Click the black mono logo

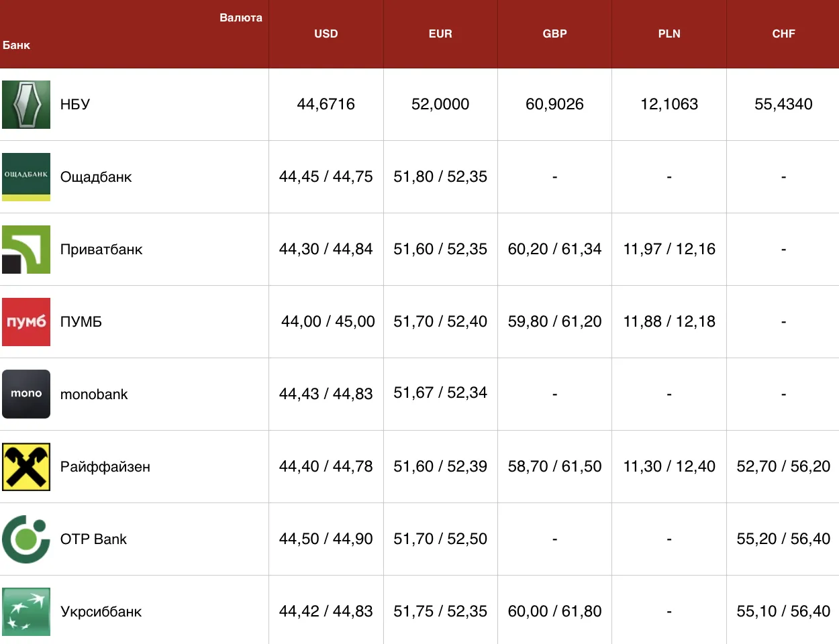pyautogui.click(x=26, y=394)
